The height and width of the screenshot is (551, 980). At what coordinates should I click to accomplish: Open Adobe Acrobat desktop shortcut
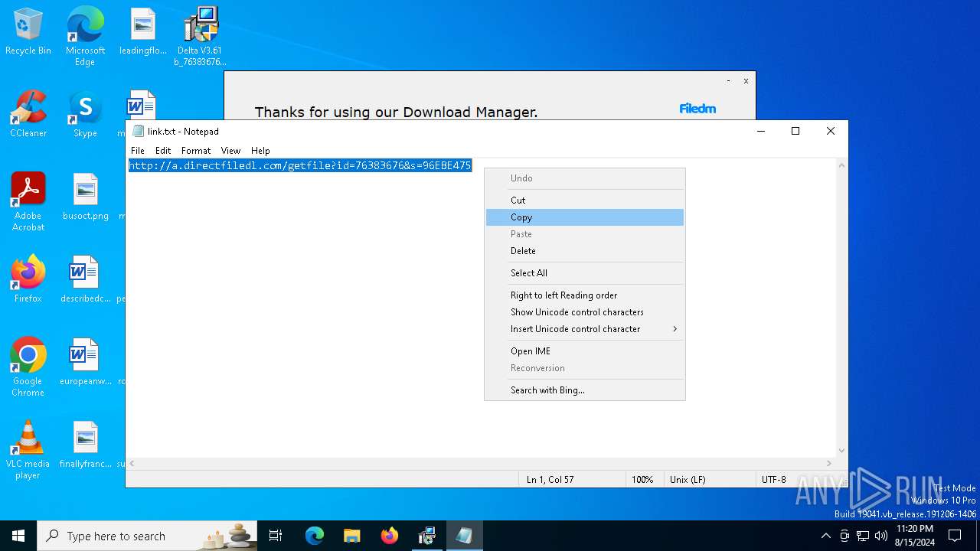pos(28,202)
